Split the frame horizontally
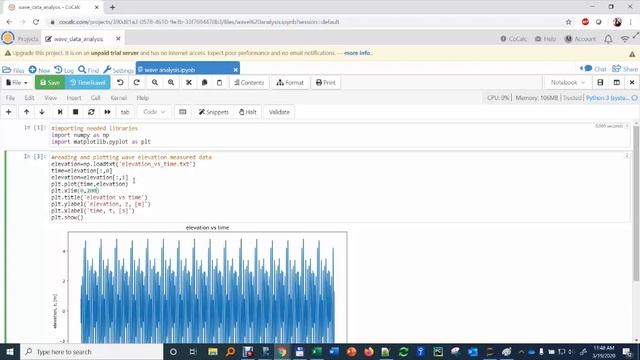Viewport: 640px width, 360px height. 600,82
